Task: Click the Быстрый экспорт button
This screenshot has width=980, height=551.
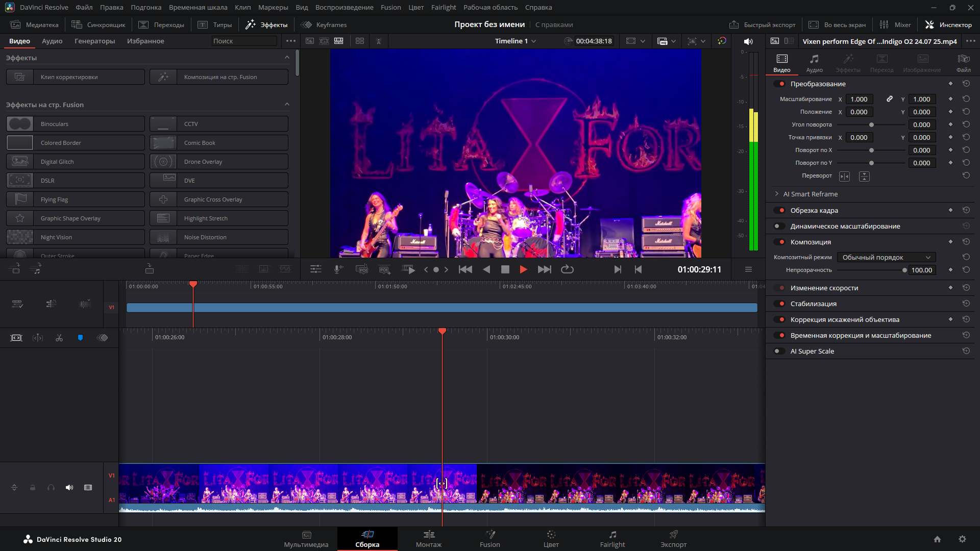Action: click(763, 24)
